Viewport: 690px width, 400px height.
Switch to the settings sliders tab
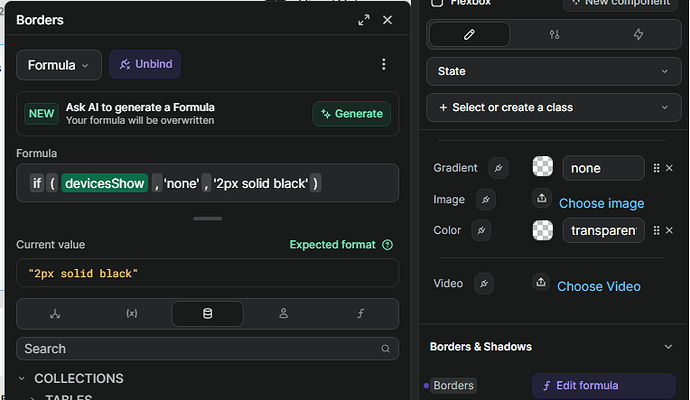pos(554,34)
